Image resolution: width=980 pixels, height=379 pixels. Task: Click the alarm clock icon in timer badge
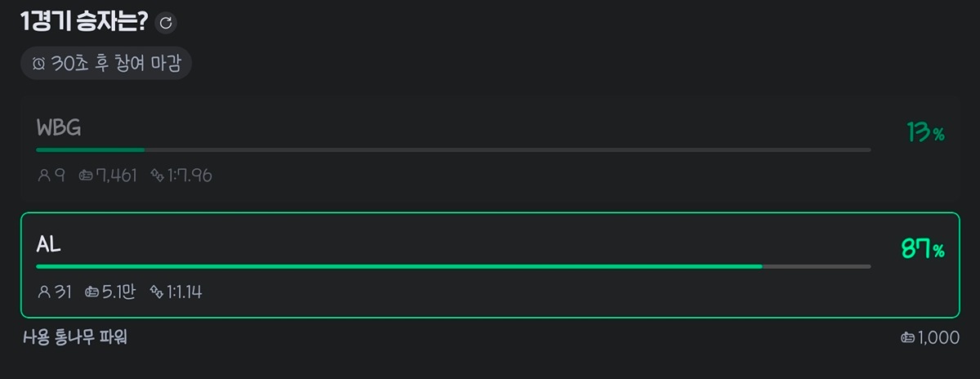pos(38,64)
